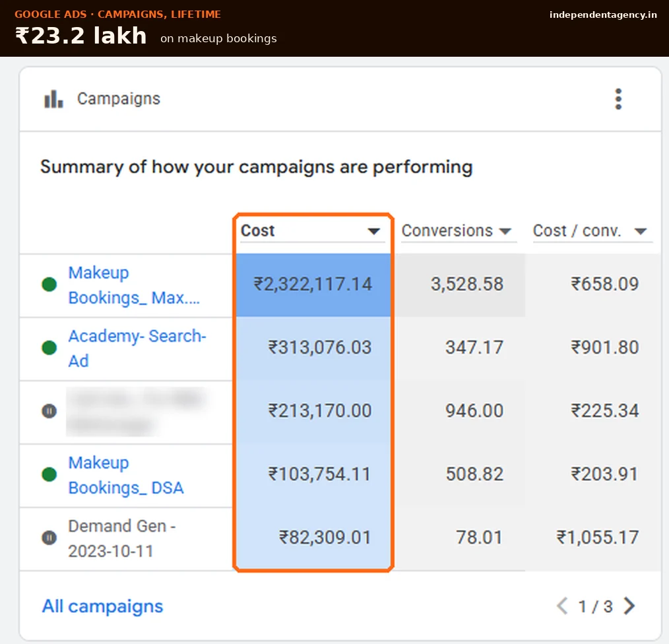Click the cost per conversion ₹203.91
The image size is (669, 644).
[x=604, y=474]
